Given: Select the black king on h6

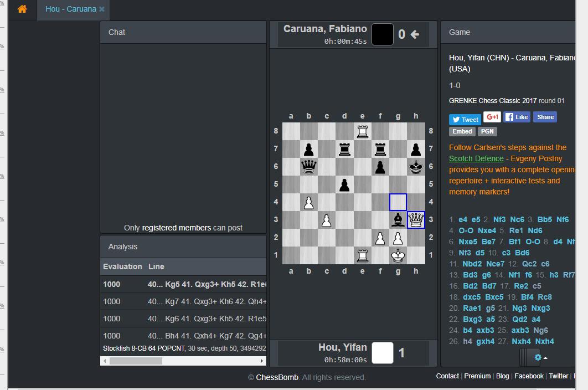Looking at the screenshot, I should (x=416, y=167).
